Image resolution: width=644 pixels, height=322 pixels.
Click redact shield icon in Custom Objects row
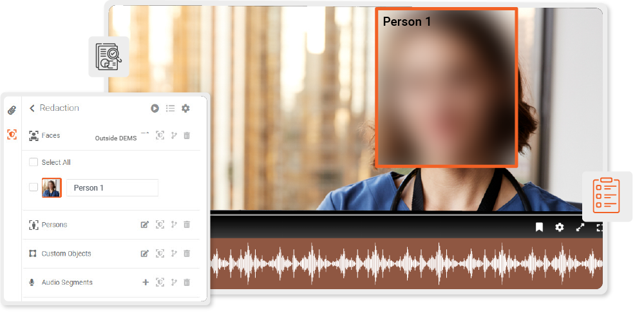point(160,253)
